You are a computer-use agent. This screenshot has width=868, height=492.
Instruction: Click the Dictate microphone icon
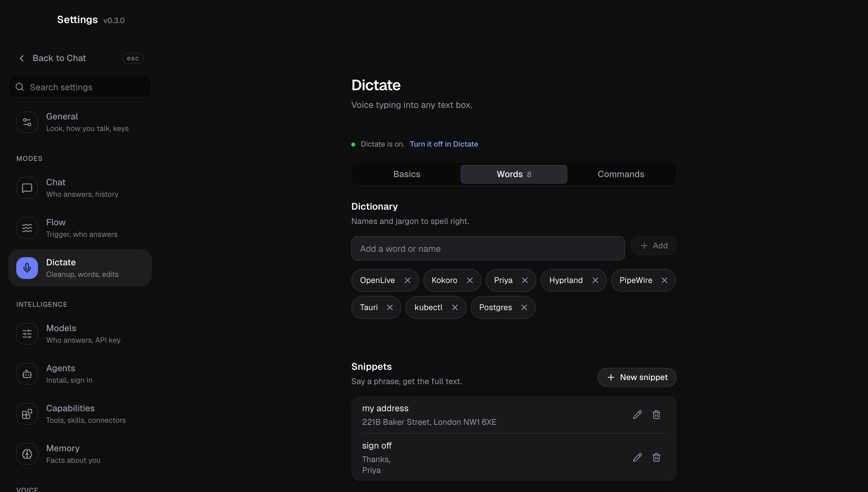[27, 268]
